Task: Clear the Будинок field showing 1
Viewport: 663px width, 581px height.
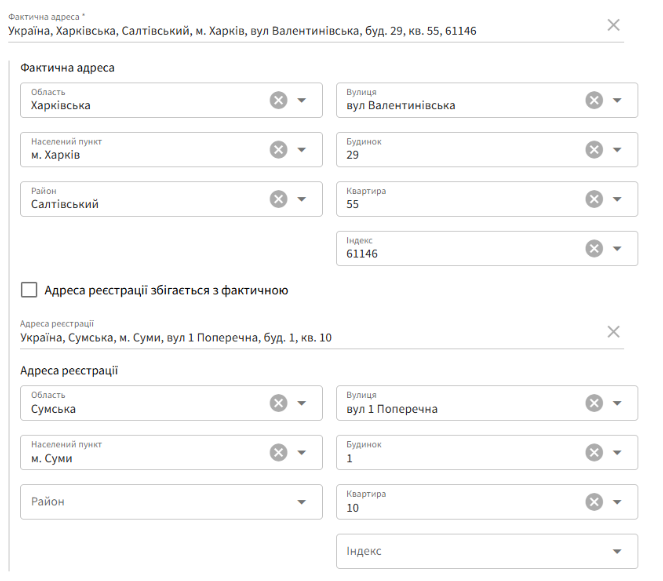Action: 594,452
